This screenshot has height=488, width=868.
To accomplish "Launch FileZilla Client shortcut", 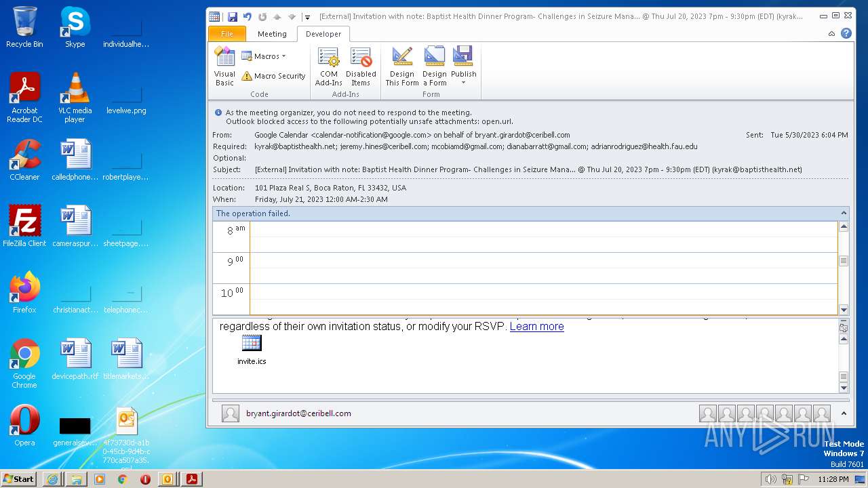I will [24, 226].
